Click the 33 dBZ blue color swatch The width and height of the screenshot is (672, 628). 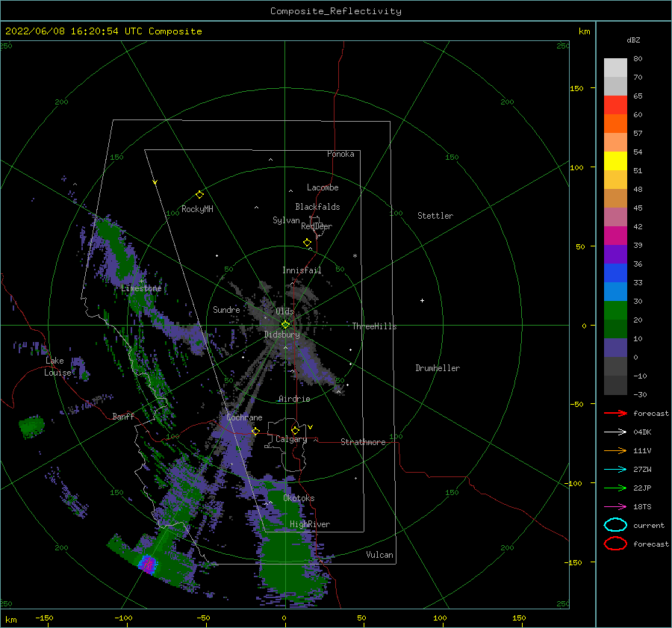(x=615, y=291)
